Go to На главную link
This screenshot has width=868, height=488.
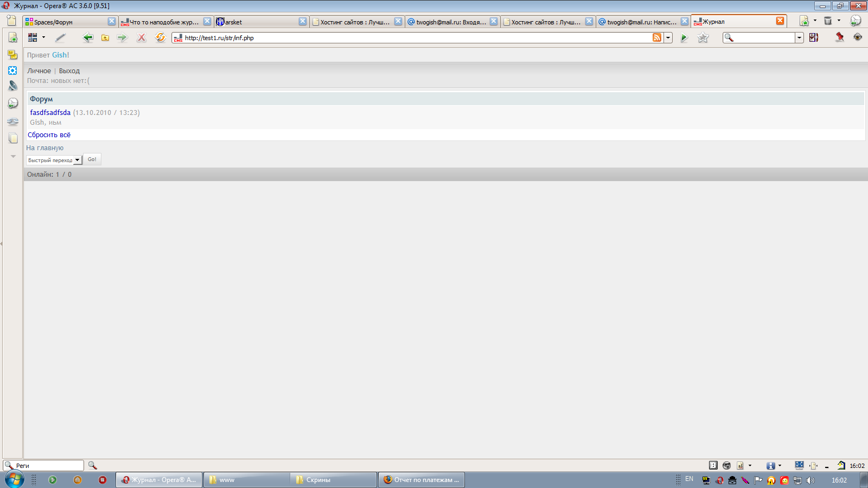[x=45, y=148]
